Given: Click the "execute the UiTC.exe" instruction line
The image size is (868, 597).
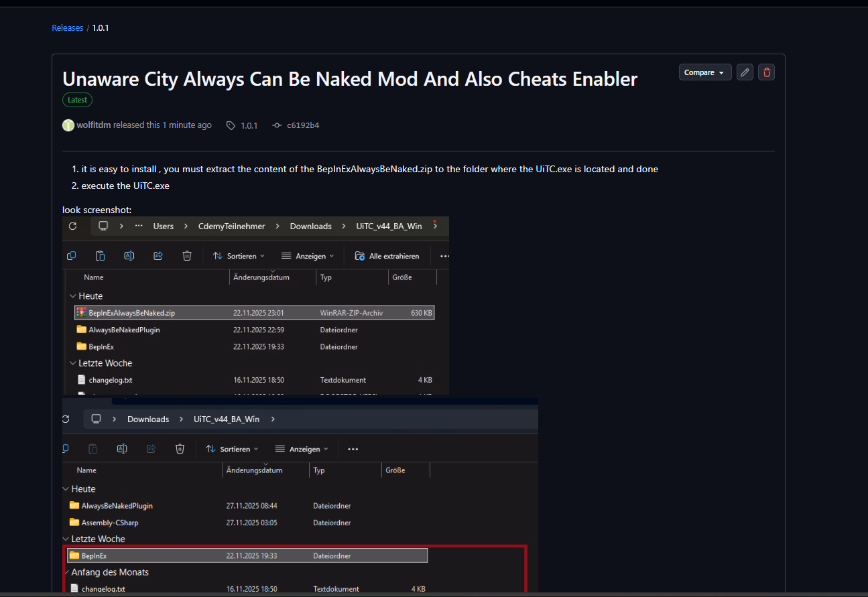Looking at the screenshot, I should [125, 186].
